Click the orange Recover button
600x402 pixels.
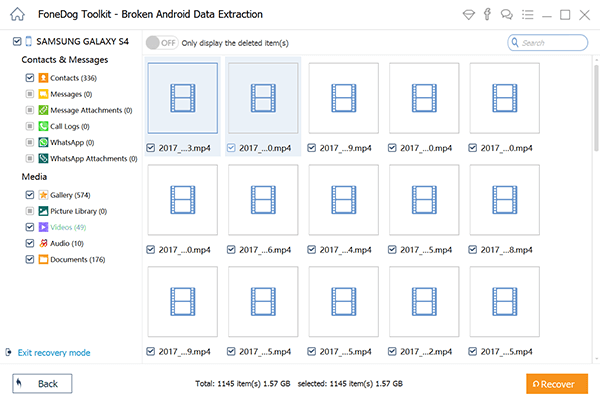(557, 384)
